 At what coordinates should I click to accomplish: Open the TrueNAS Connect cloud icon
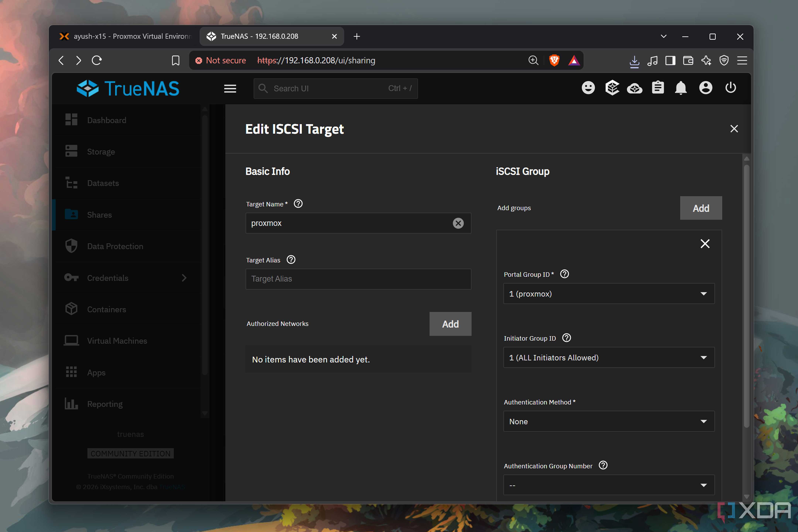coord(635,88)
